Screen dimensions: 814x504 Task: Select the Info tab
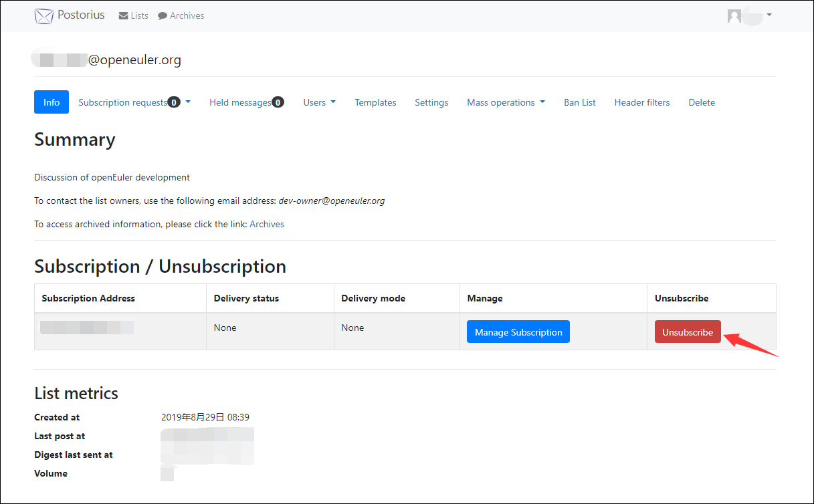click(x=52, y=102)
